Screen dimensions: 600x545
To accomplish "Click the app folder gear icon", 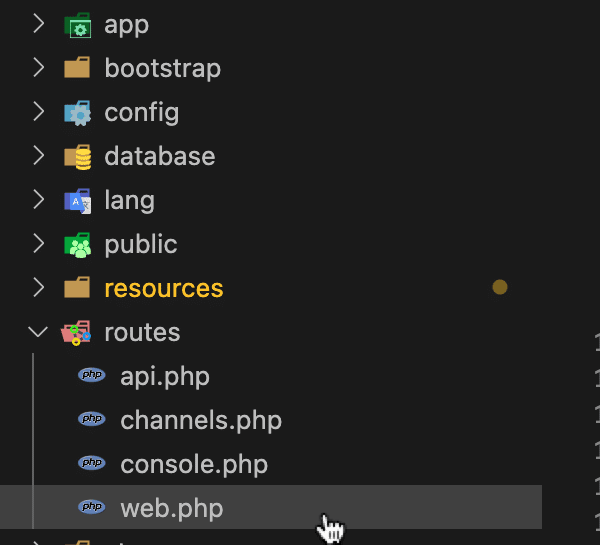I will click(x=77, y=25).
